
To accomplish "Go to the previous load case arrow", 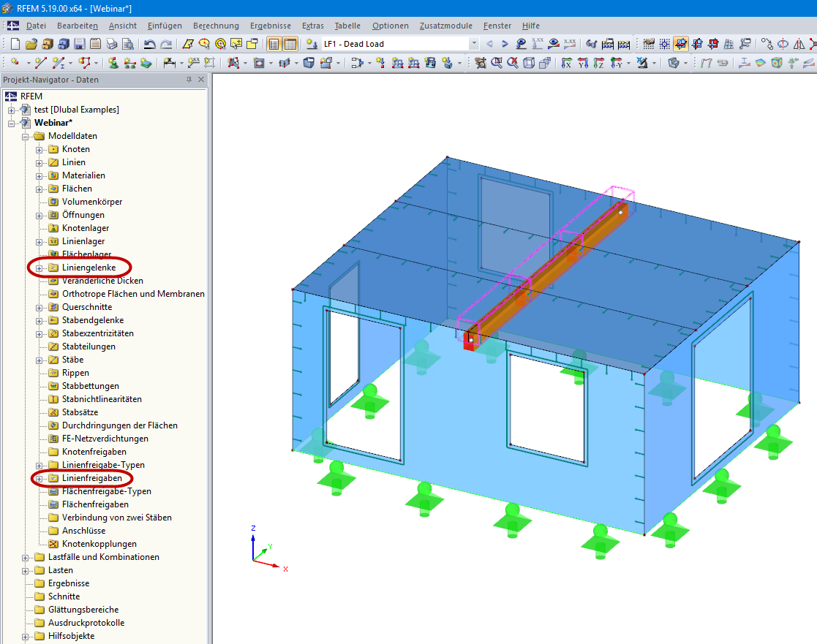I will [489, 45].
